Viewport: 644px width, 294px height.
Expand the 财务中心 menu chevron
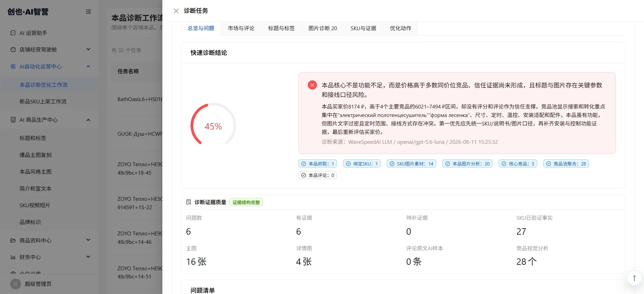pos(88,257)
